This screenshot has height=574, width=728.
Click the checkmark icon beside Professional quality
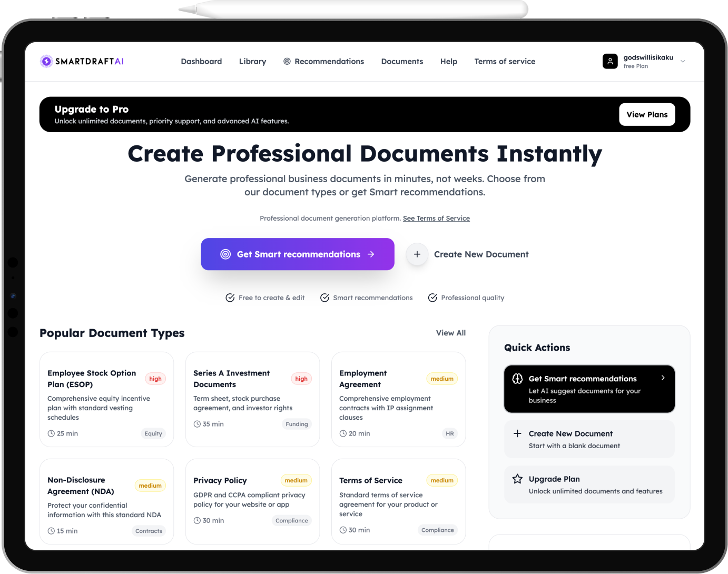(432, 298)
